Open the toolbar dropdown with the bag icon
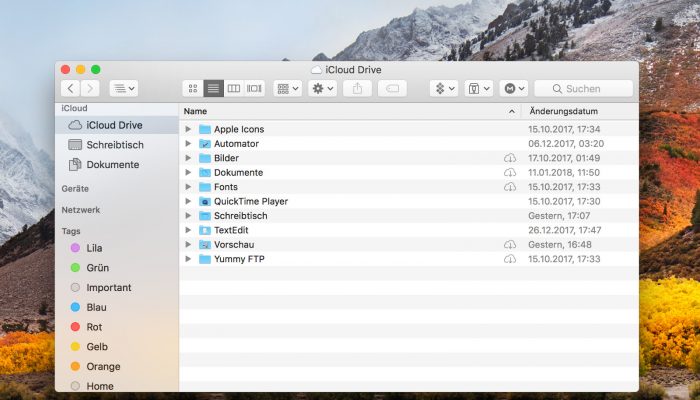The width and height of the screenshot is (700, 400). pos(479,88)
